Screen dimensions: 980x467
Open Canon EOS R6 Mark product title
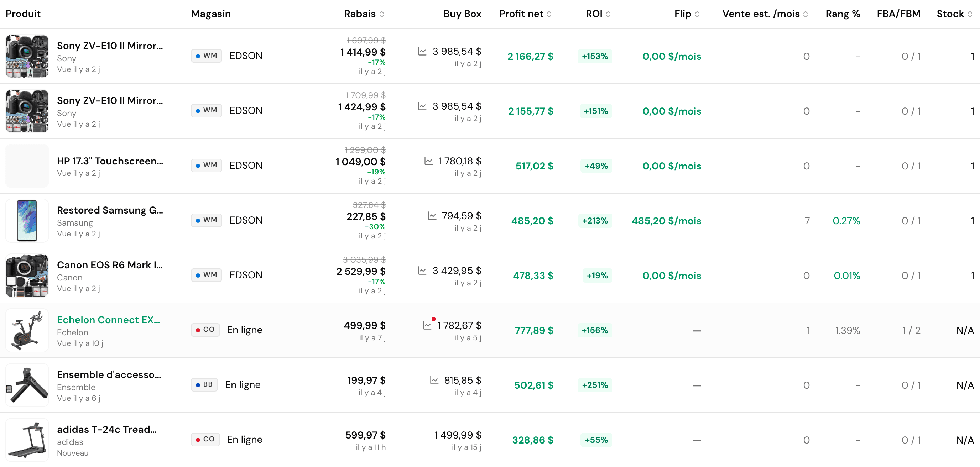[110, 265]
